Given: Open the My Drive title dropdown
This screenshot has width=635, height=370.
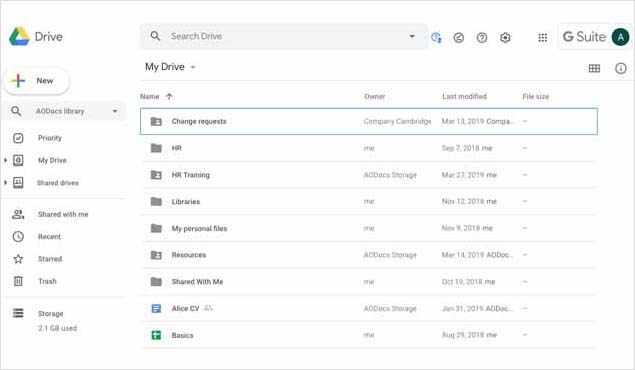Looking at the screenshot, I should pyautogui.click(x=193, y=67).
